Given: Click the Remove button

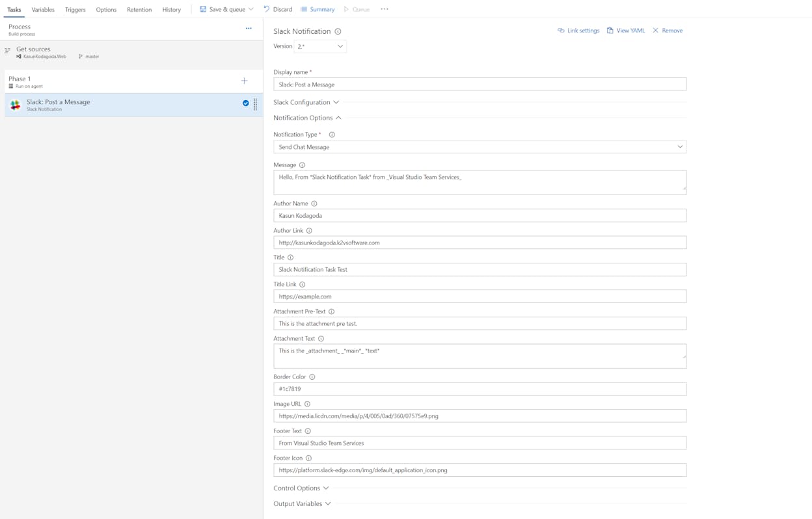Looking at the screenshot, I should click(668, 31).
